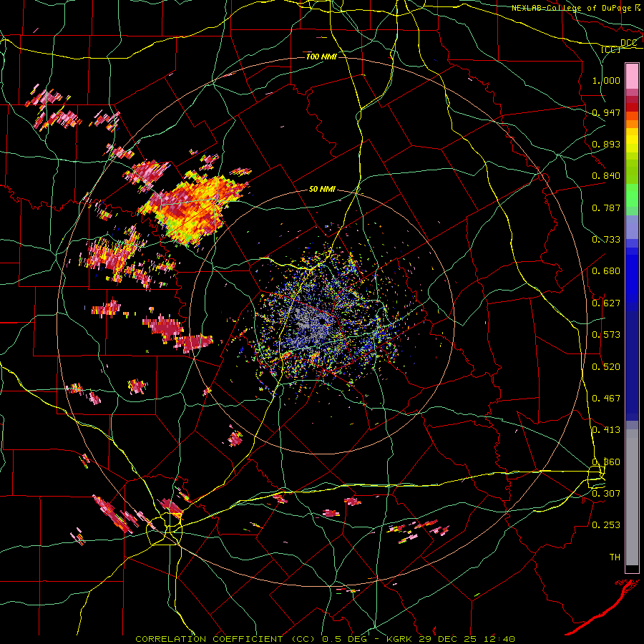The width and height of the screenshot is (644, 644).
Task: Pick the lavender band of the color scale
Action: pos(632,228)
